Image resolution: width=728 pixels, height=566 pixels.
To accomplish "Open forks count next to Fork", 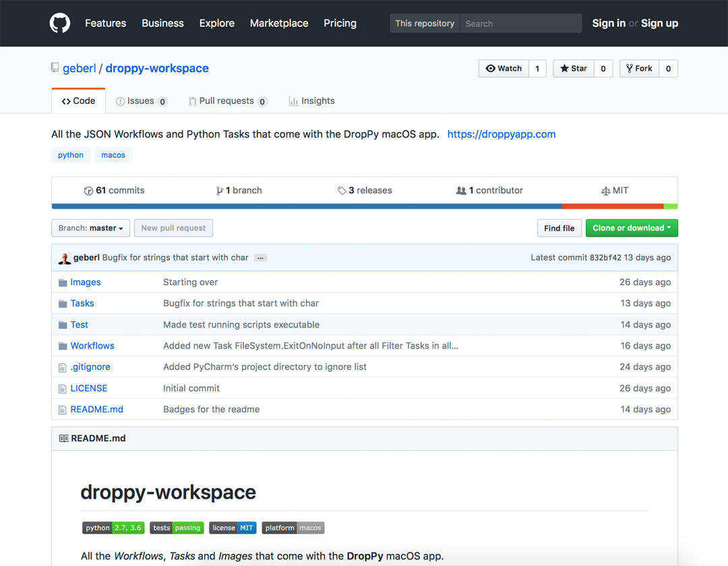I will coord(668,69).
